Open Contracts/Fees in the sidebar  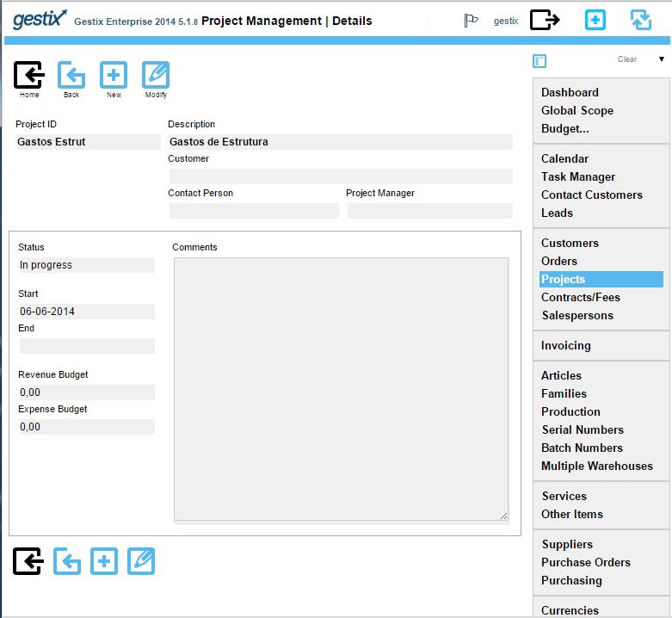coord(580,297)
